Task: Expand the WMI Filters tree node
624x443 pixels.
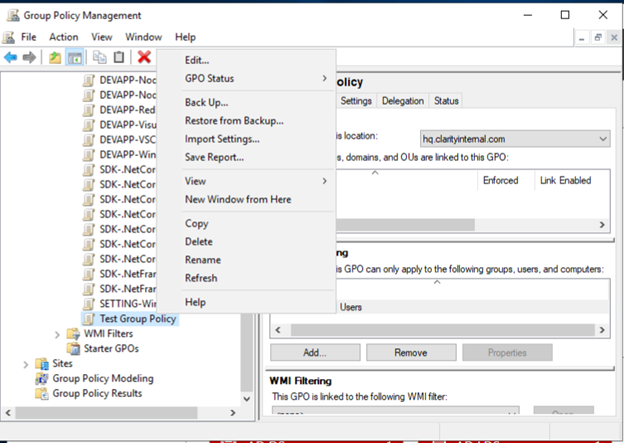Action: pos(57,334)
